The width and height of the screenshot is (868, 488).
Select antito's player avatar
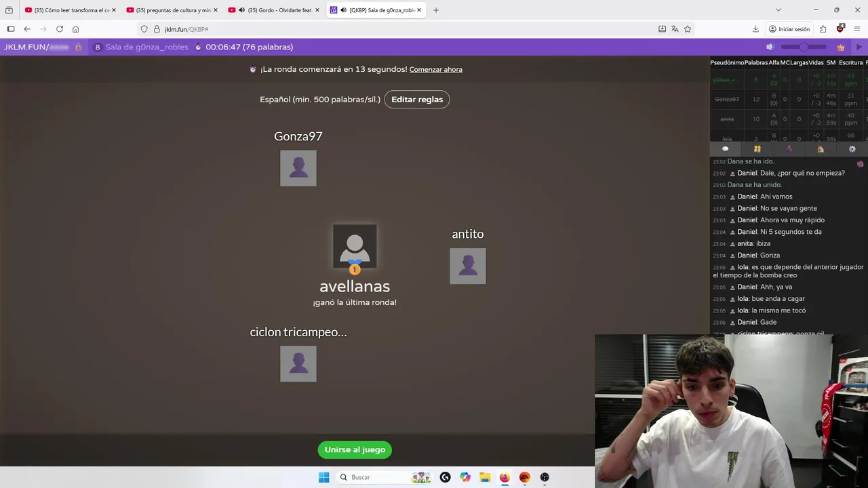[468, 266]
